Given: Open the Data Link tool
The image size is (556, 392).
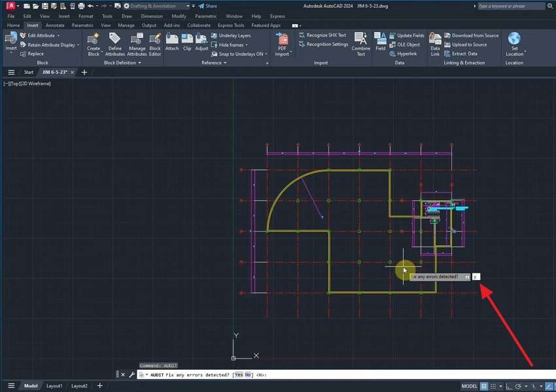Looking at the screenshot, I should (435, 44).
